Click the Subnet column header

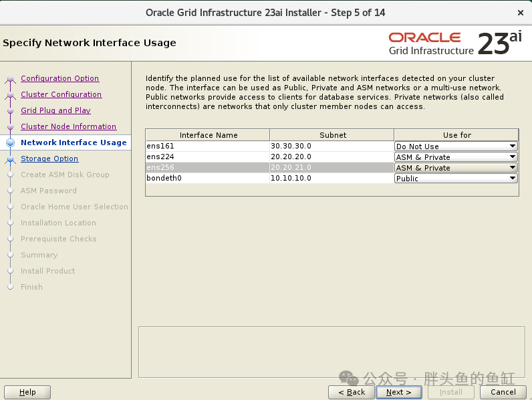pos(332,135)
